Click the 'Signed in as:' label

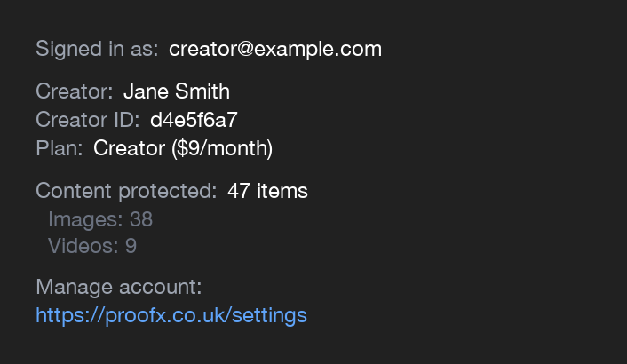point(97,49)
